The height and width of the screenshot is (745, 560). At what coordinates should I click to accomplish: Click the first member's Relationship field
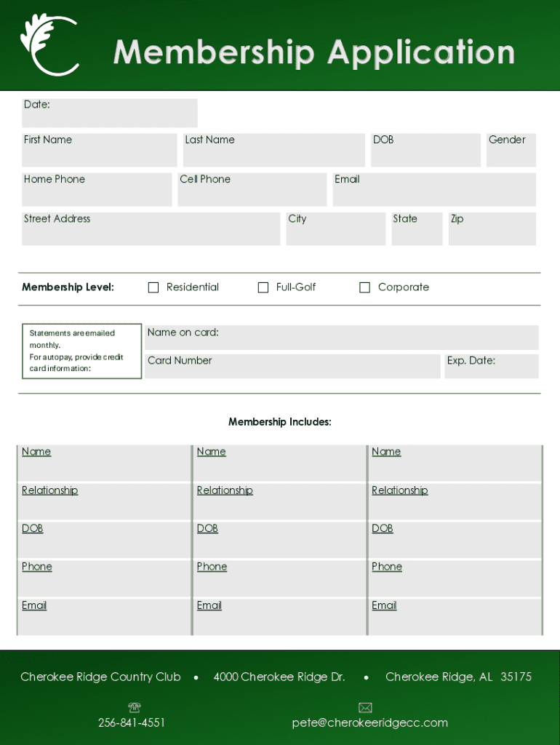click(x=104, y=502)
